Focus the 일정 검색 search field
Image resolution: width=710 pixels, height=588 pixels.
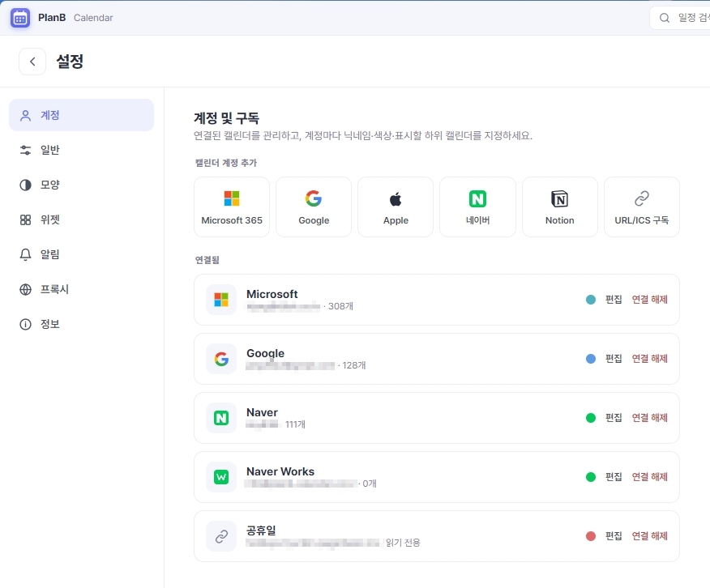(680, 18)
